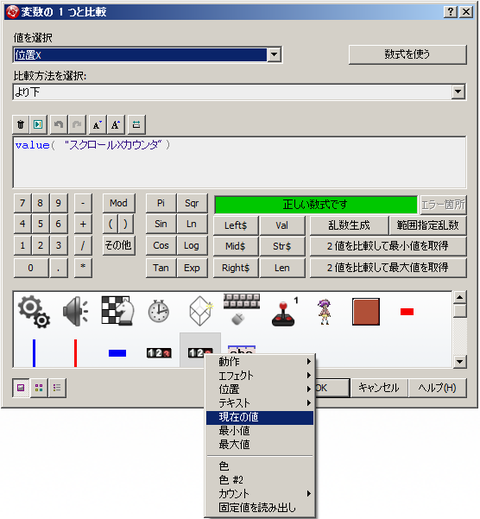This screenshot has width=480, height=519.
Task: Switch to list view mode
Action: [x=57, y=388]
